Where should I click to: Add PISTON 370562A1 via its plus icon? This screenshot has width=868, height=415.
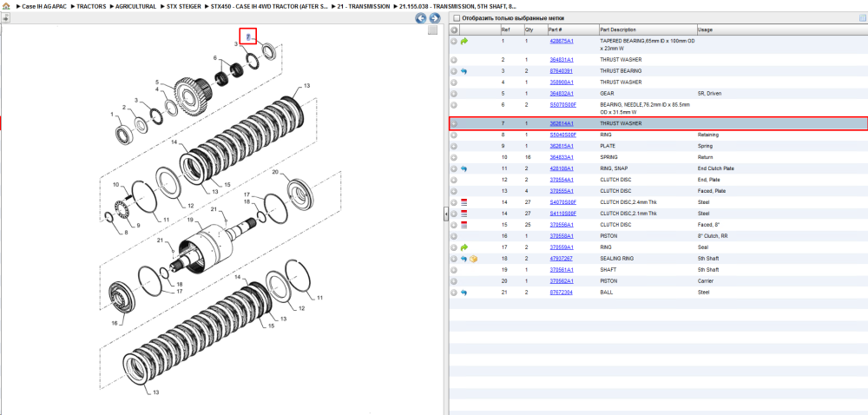coord(454,281)
